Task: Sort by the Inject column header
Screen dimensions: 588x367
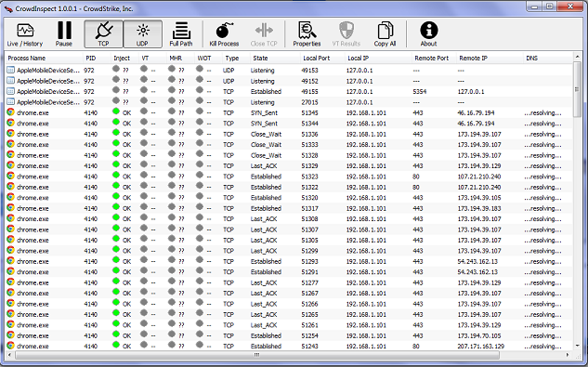Action: pos(124,59)
